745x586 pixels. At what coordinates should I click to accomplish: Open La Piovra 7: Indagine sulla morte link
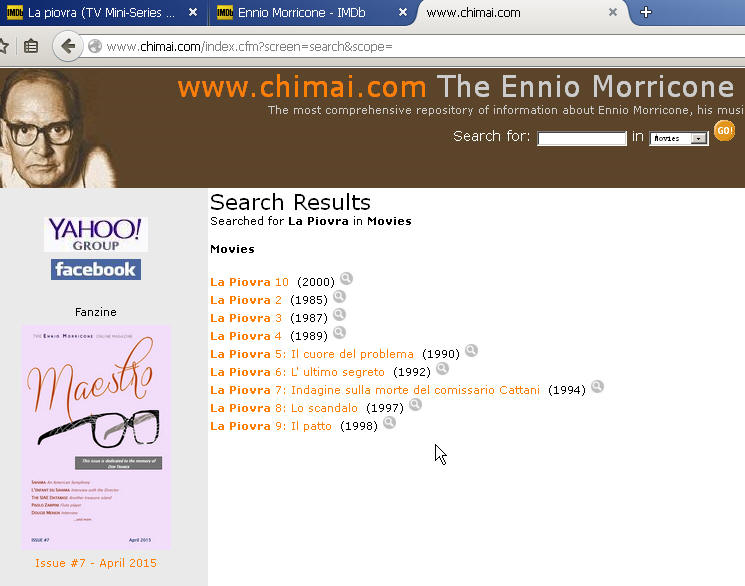pyautogui.click(x=375, y=390)
